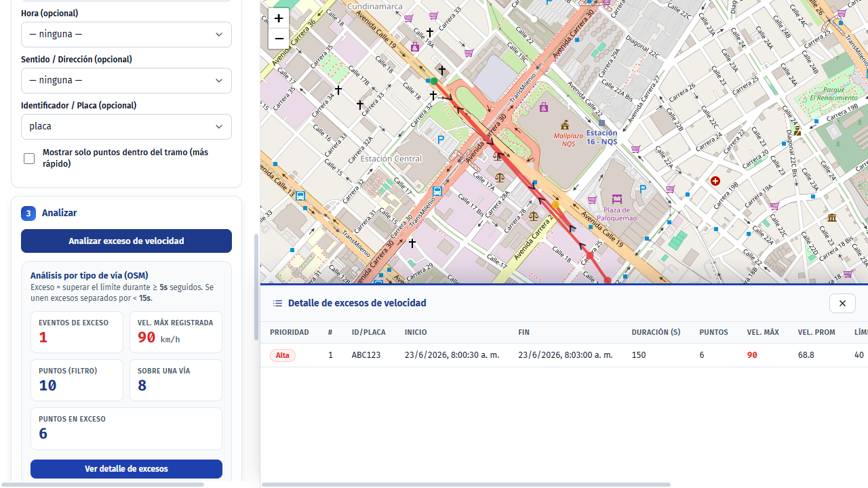The image size is (868, 488).
Task: Click the Fin column header
Action: coord(524,332)
